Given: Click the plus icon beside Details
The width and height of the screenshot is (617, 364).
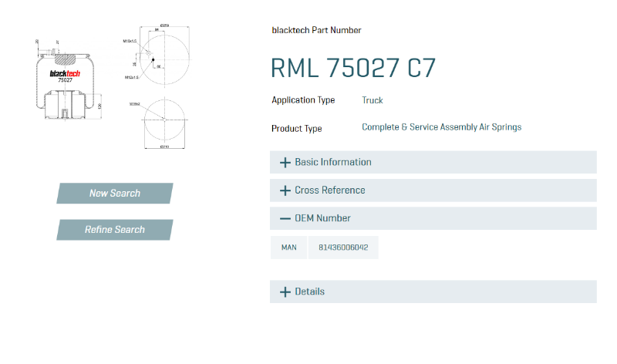Looking at the screenshot, I should 285,292.
